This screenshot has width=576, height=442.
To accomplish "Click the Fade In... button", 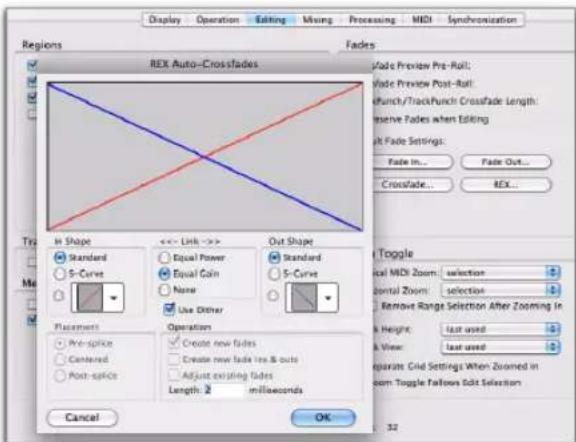I will (x=411, y=162).
